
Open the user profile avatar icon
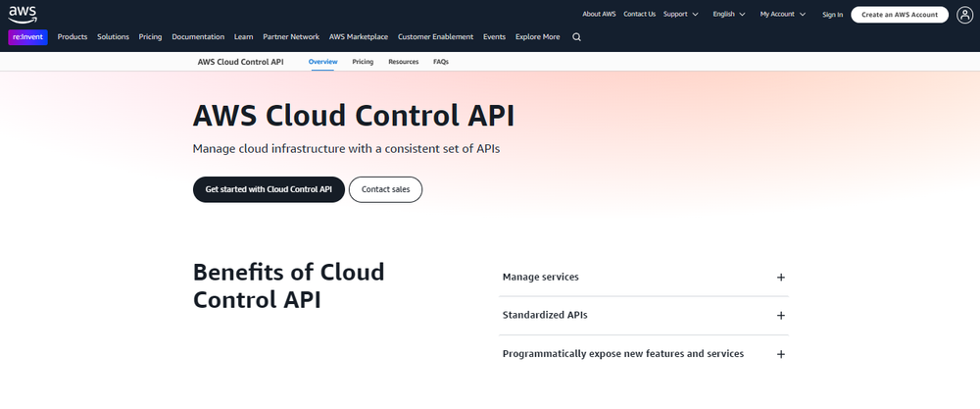(965, 15)
